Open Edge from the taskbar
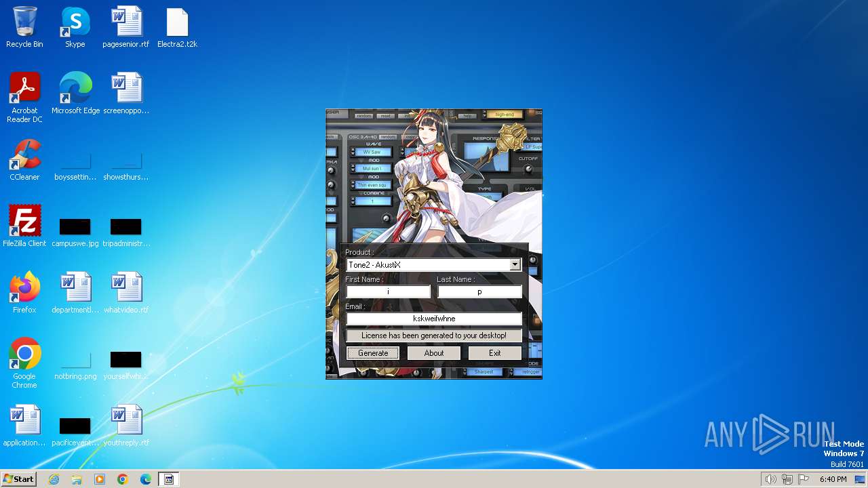The height and width of the screenshot is (488, 868). pyautogui.click(x=146, y=479)
